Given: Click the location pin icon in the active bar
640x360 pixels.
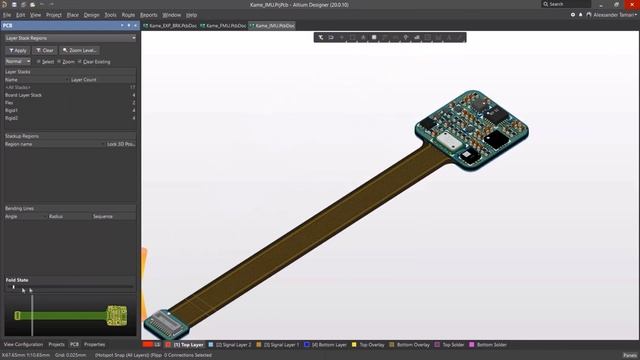Looking at the screenshot, I should [x=406, y=38].
